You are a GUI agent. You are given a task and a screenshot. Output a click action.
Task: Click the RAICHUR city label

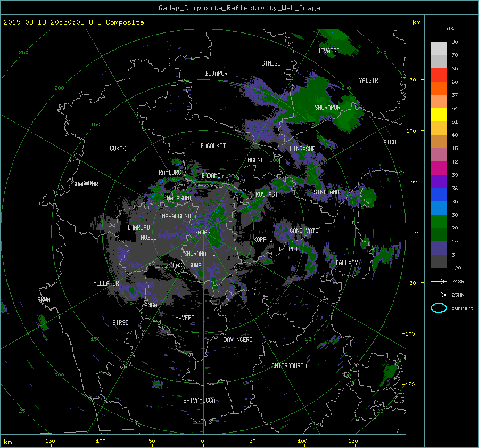(x=391, y=142)
